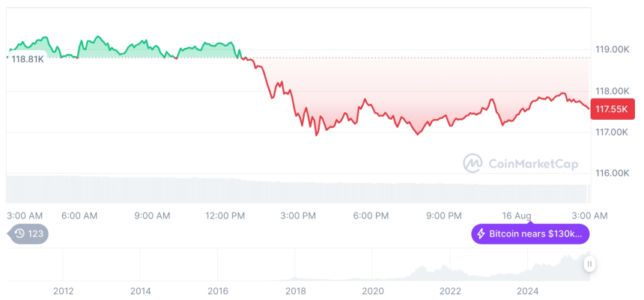Jump to 2022 on the overview timeline
This screenshot has width=644, height=300.
click(x=450, y=290)
